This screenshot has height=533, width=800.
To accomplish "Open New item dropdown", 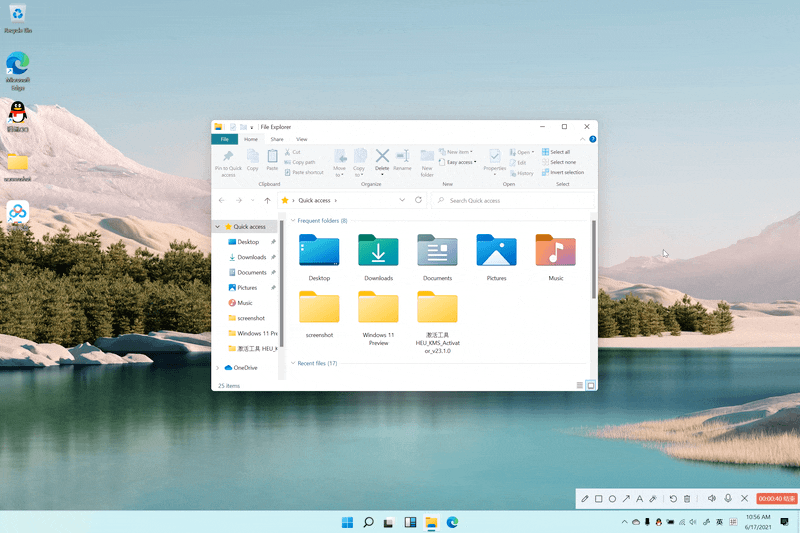I will click(456, 152).
